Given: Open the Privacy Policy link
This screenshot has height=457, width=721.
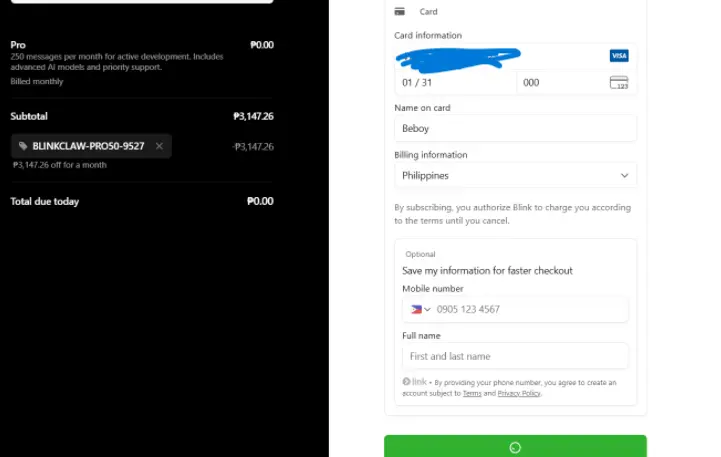Looking at the screenshot, I should click(x=519, y=394).
